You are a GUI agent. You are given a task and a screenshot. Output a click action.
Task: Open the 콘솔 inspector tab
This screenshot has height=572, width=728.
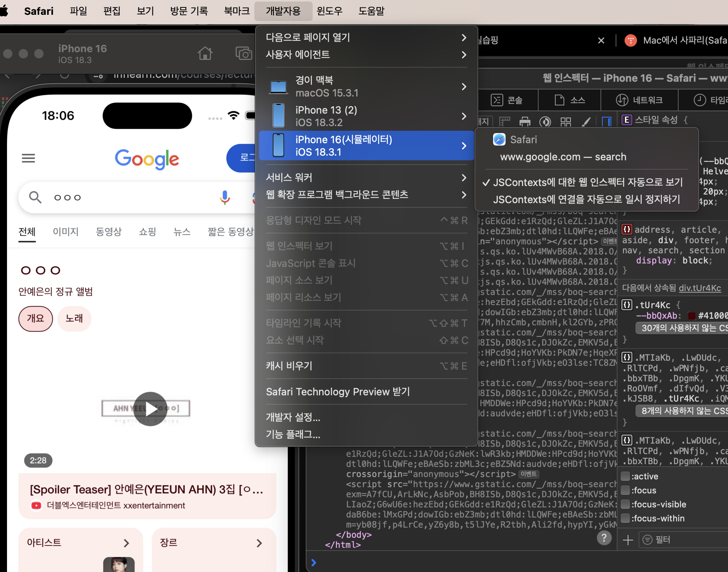pos(507,100)
